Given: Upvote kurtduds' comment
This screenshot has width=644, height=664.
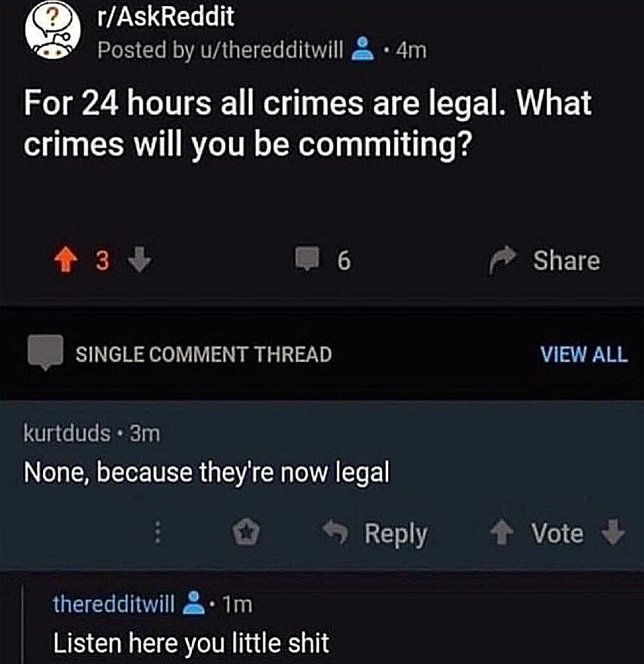Looking at the screenshot, I should click(503, 532).
